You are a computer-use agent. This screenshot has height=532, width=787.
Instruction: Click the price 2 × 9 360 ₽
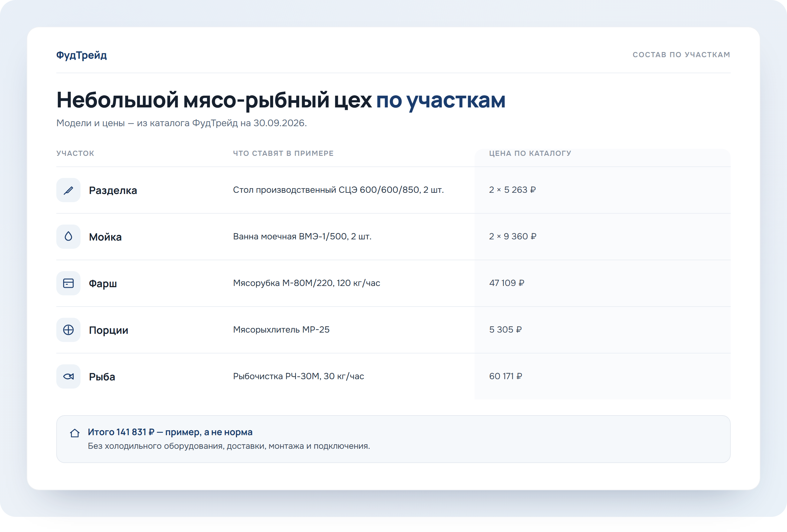513,236
